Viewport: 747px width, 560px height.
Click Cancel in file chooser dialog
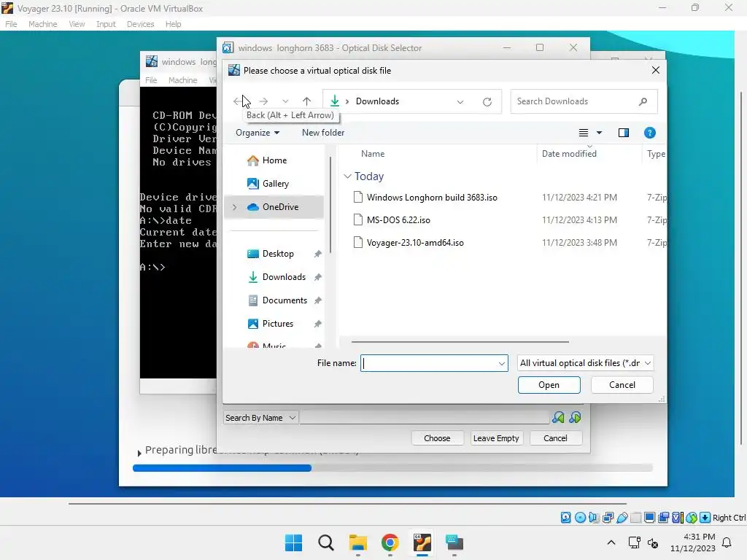[622, 385]
